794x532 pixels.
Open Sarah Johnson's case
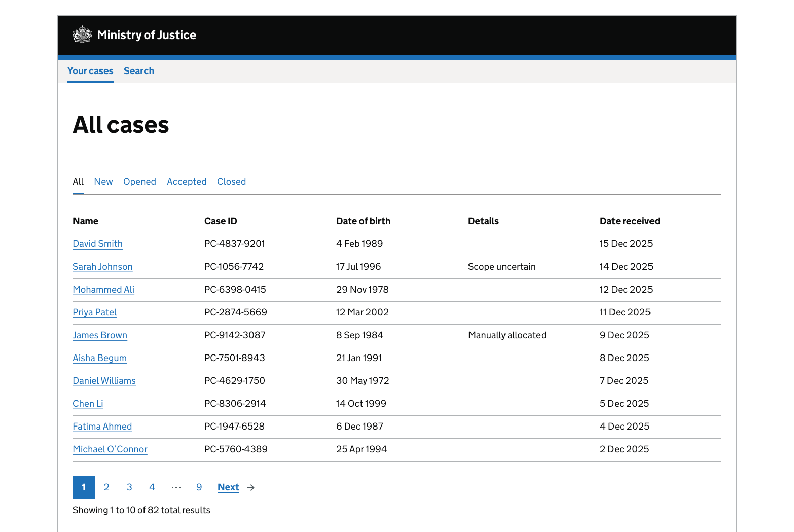[x=102, y=267]
